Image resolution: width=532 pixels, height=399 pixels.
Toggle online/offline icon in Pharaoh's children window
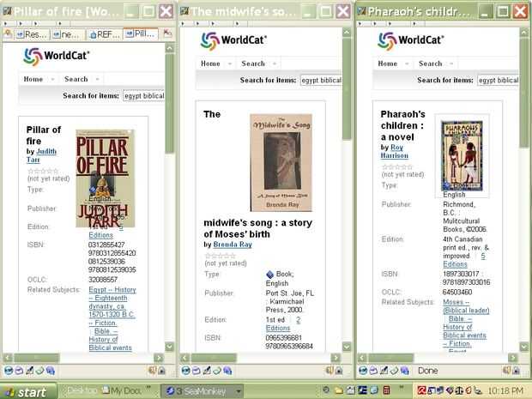(506, 370)
